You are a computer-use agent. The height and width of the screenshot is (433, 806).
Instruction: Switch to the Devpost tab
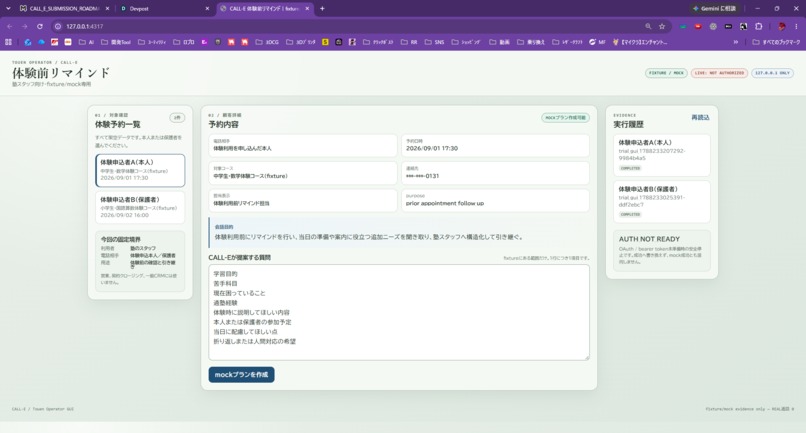click(x=163, y=8)
